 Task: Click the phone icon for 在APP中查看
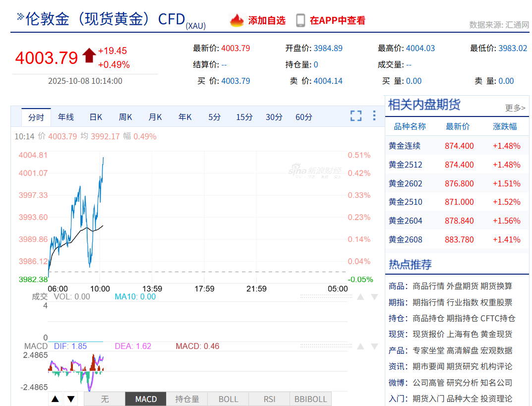click(x=300, y=20)
